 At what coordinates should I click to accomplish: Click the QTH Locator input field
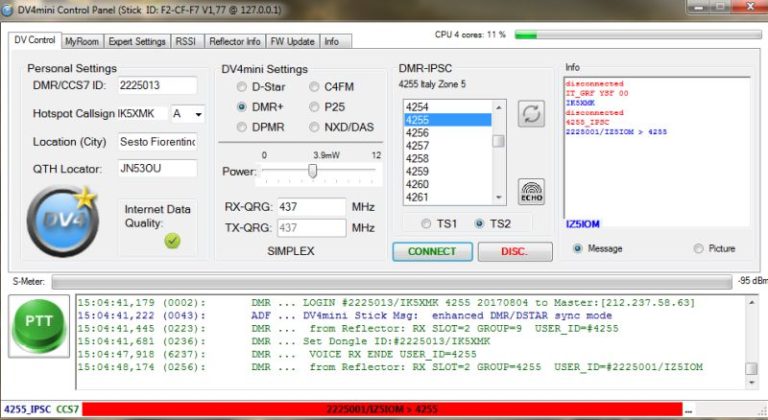coord(157,168)
